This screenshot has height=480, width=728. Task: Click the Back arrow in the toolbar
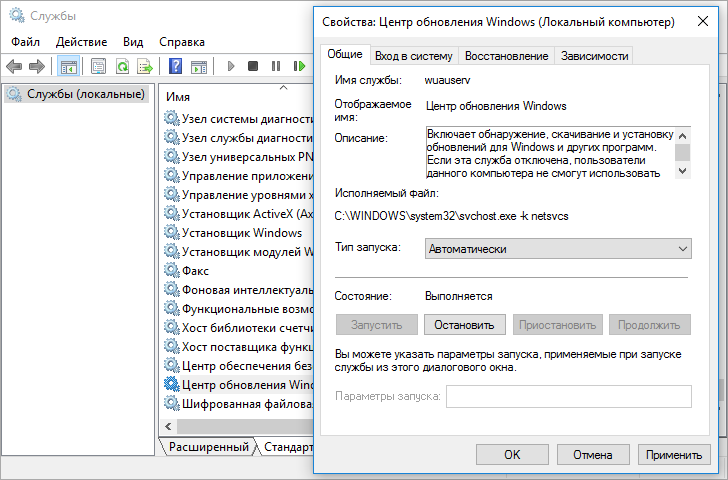click(14, 66)
